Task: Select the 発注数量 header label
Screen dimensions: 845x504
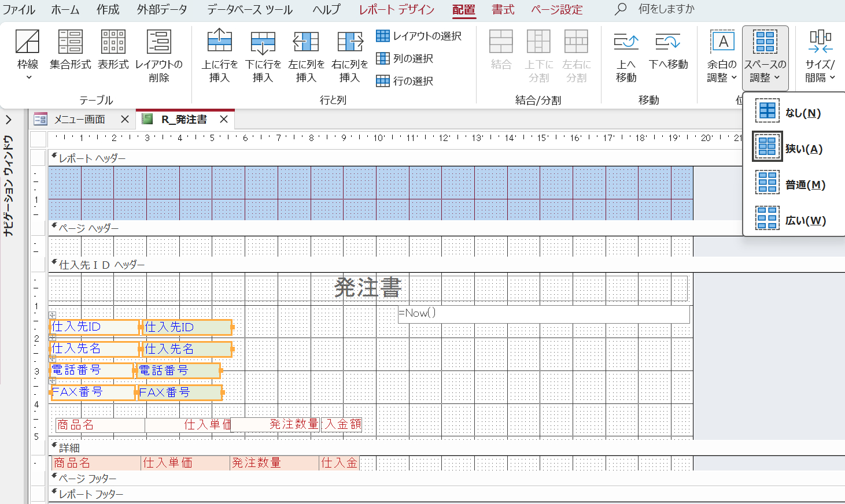Action: [x=275, y=424]
